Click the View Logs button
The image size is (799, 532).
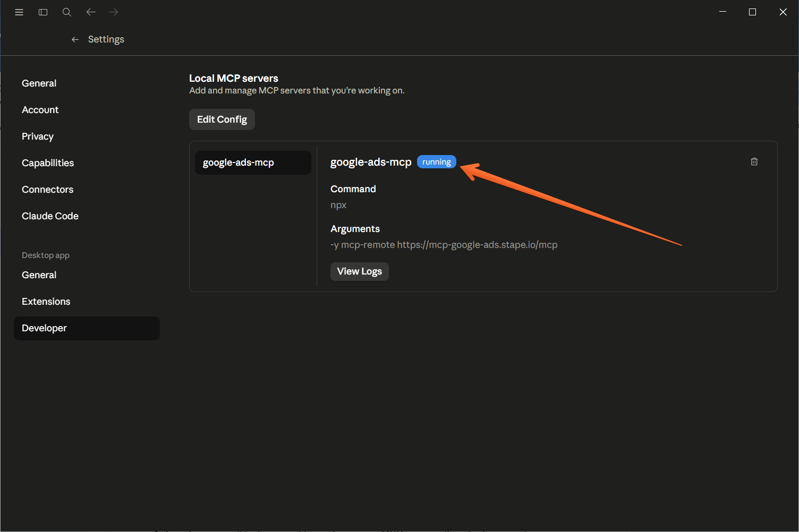point(360,271)
